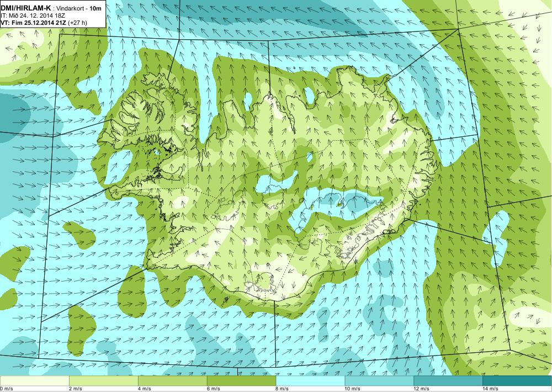Screen dimensions: 552x392
Task: Click the "4 m/s" legend label
Action: click(x=144, y=389)
